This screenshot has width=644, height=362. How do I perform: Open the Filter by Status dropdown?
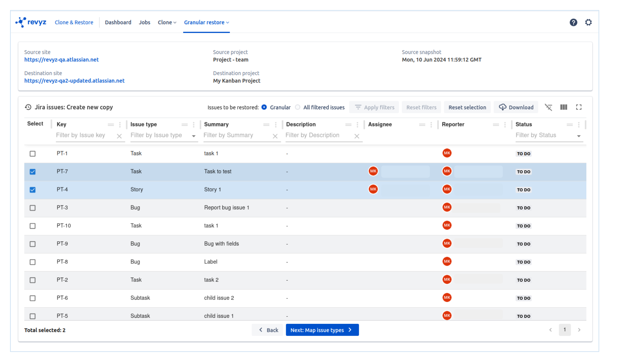pyautogui.click(x=579, y=136)
